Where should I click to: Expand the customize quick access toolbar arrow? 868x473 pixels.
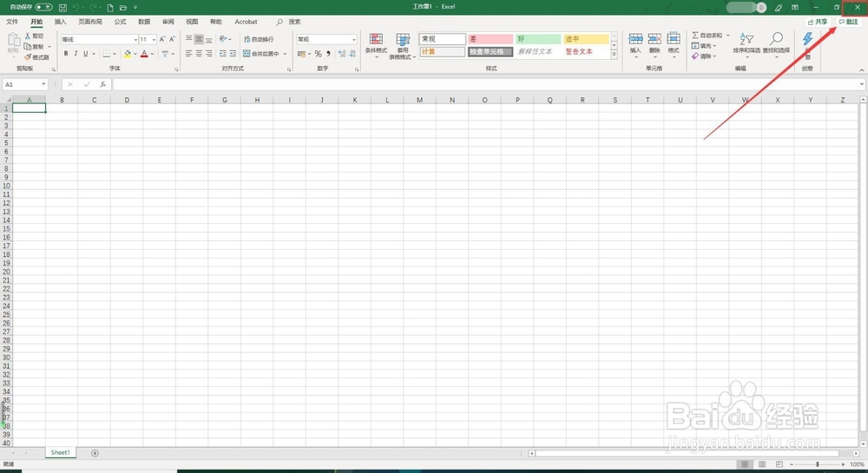pos(135,7)
